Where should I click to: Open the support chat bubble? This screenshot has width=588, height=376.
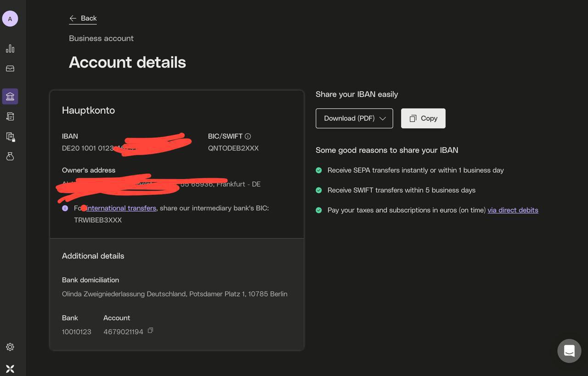coord(569,351)
